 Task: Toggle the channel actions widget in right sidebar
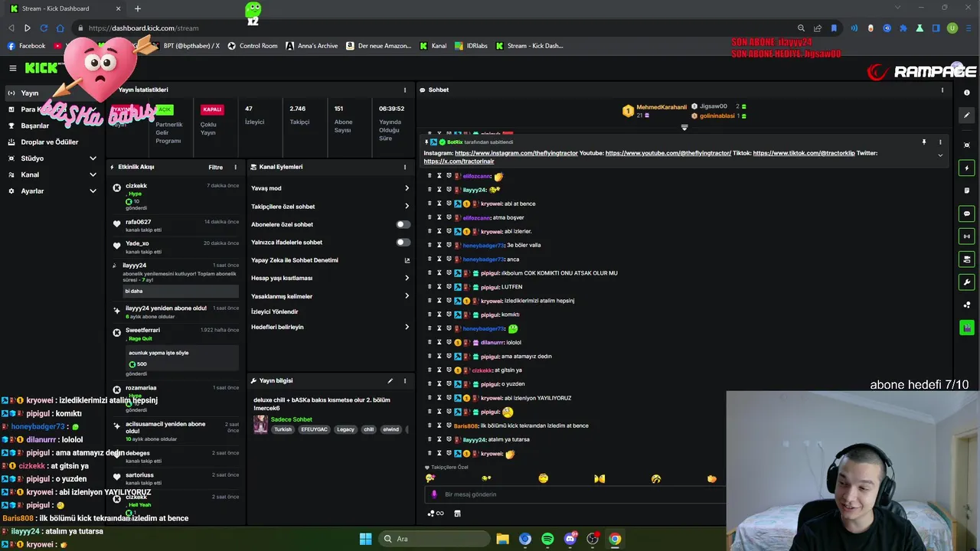967,259
